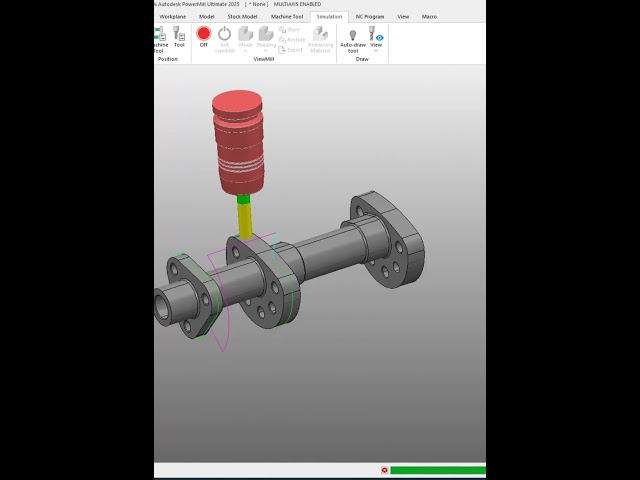The width and height of the screenshot is (640, 480).
Task: Click the Store button in ViewMill
Action: tap(289, 29)
